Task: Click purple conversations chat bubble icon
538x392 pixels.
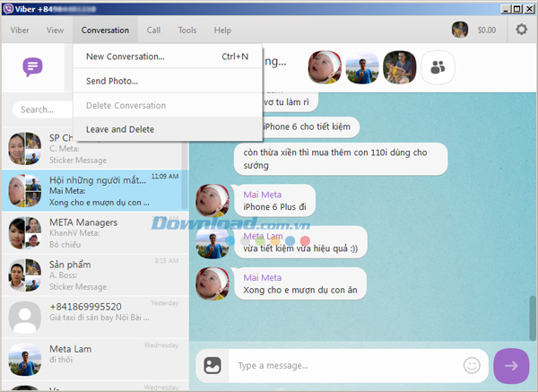Action: point(32,66)
